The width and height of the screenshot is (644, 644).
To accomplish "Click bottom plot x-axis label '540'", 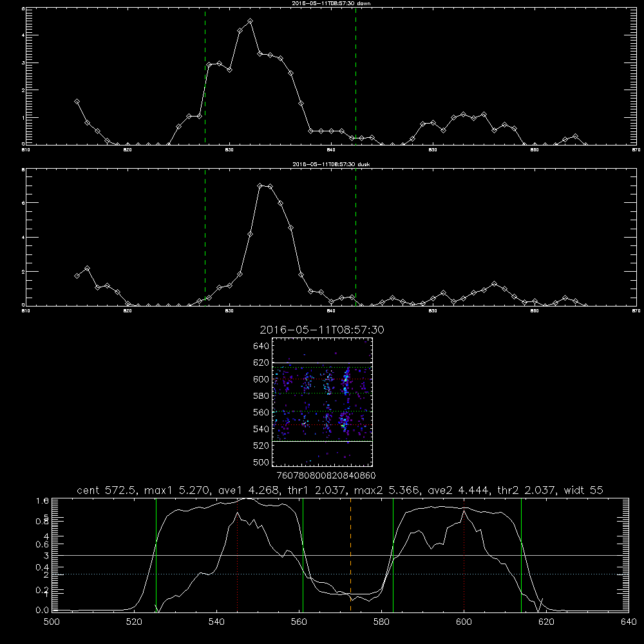I will click(216, 622).
